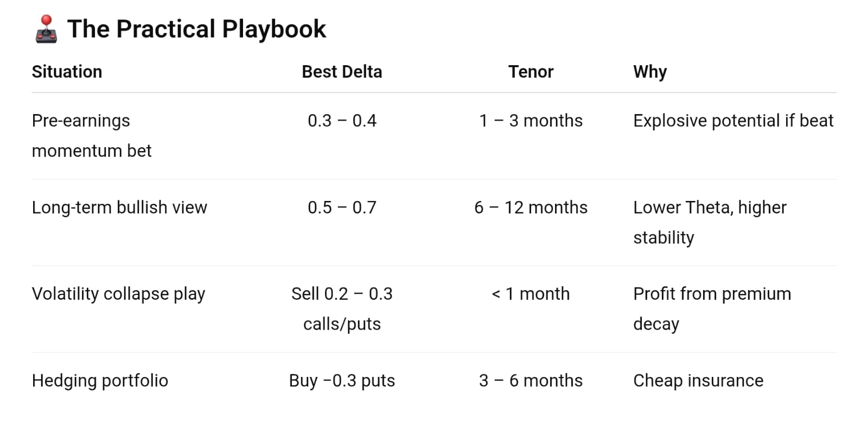Click the joystick emoji icon
The height and width of the screenshot is (422, 868).
pos(46,29)
